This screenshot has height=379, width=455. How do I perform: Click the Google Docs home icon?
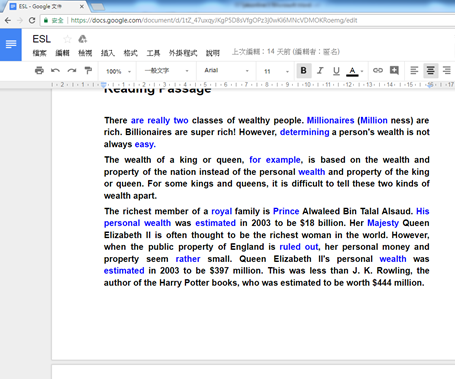tap(11, 44)
